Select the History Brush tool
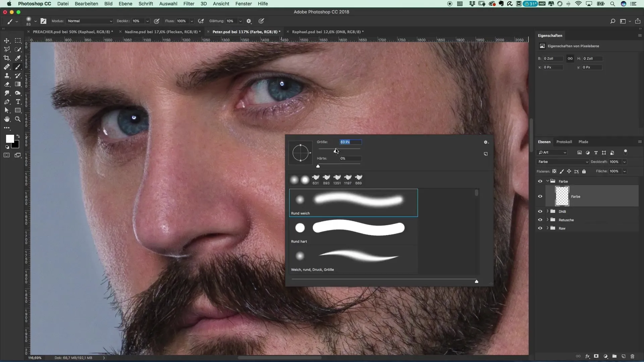 (18, 75)
